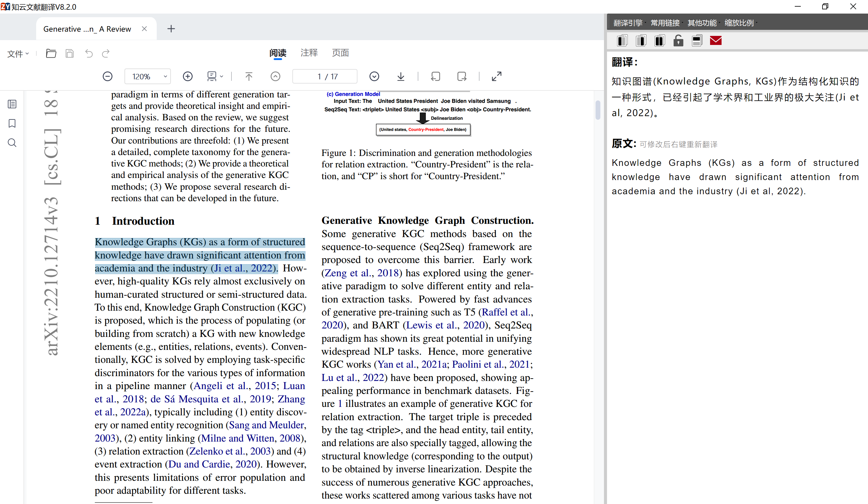Redo the last action
Image resolution: width=868 pixels, height=504 pixels.
pos(106,53)
